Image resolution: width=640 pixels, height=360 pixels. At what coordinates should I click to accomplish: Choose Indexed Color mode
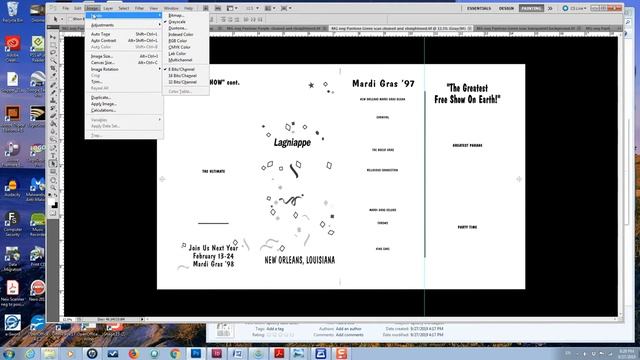181,34
